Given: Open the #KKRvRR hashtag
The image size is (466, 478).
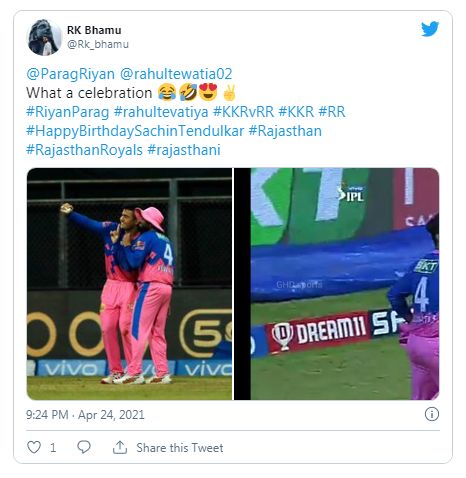Looking at the screenshot, I should (x=244, y=112).
